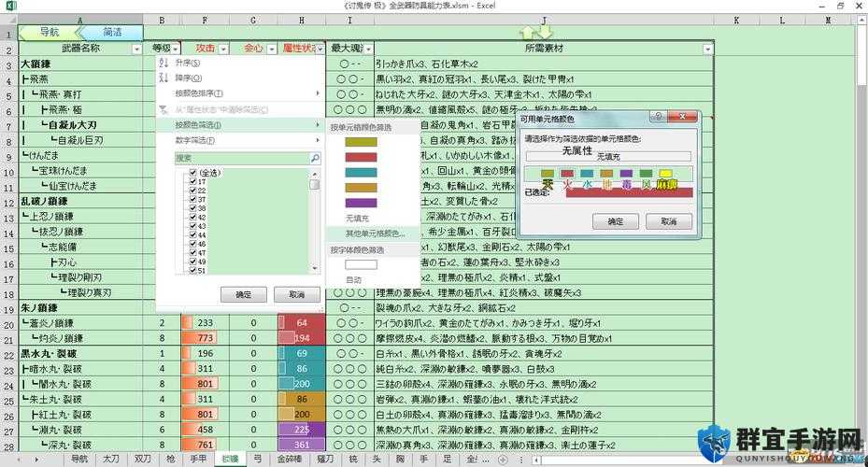Click 取消 in the 可用单元格颜色 dialog
Image resolution: width=868 pixels, height=467 pixels.
tap(669, 221)
